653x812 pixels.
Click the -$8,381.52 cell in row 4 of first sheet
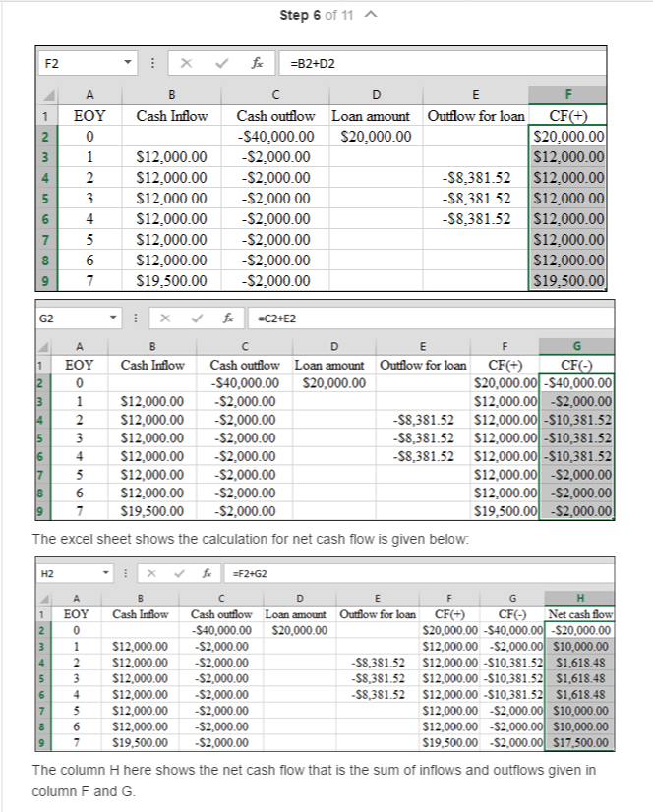point(476,178)
